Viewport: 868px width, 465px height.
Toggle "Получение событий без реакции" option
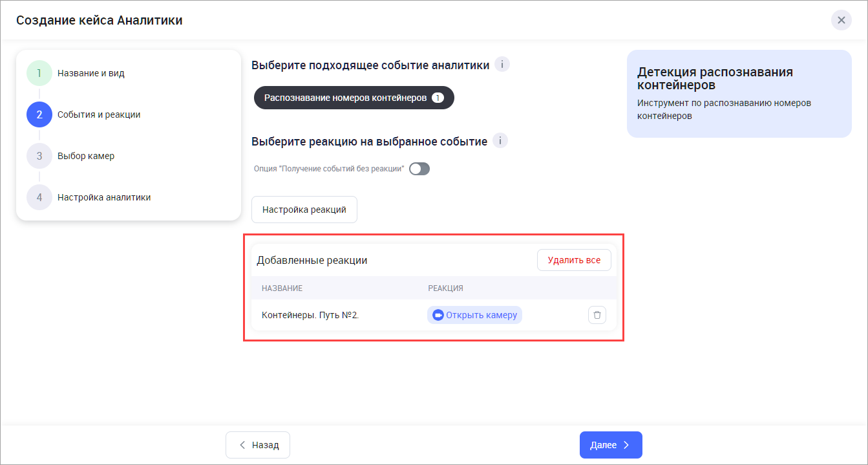(419, 169)
